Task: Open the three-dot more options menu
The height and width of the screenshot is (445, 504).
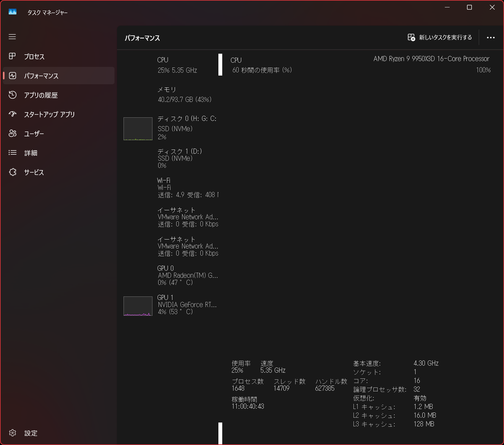Action: click(491, 37)
